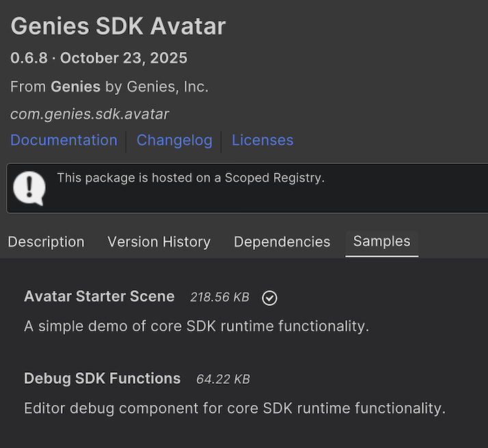
Task: Click the package ID com.genies.sdk.avatar
Action: tap(90, 114)
